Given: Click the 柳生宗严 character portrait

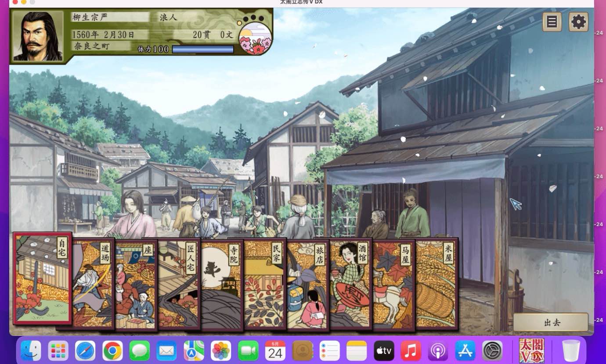Looking at the screenshot, I should (38, 36).
